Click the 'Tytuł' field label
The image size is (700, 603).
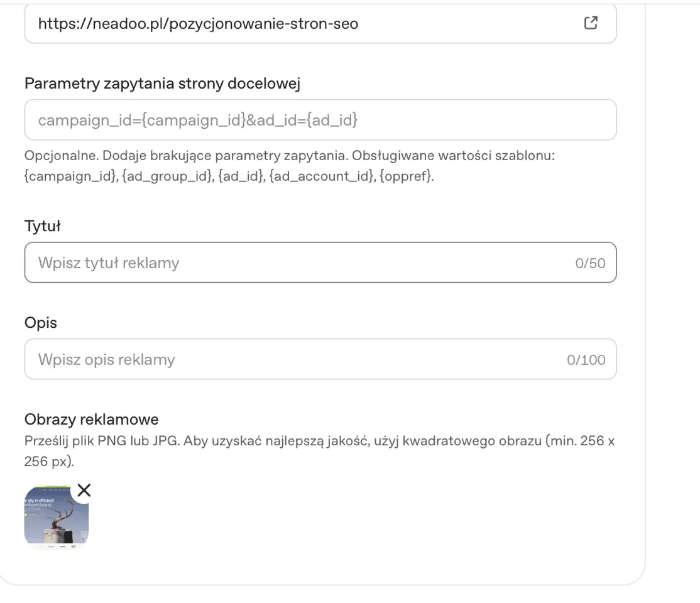pyautogui.click(x=42, y=226)
